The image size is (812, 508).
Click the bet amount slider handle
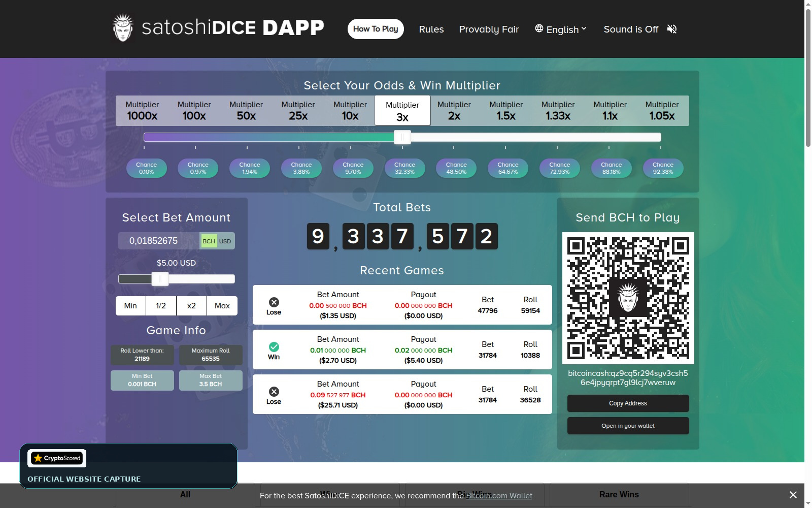[x=160, y=279]
